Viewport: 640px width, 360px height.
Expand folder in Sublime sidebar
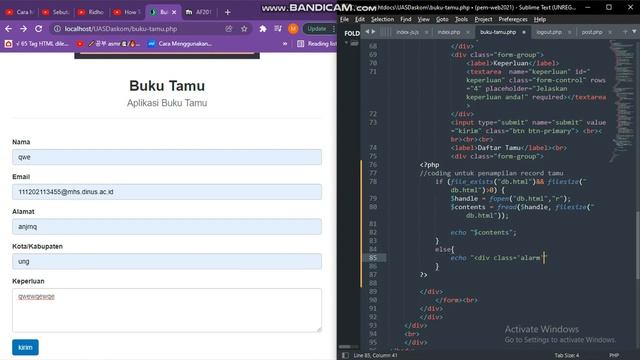346,43
